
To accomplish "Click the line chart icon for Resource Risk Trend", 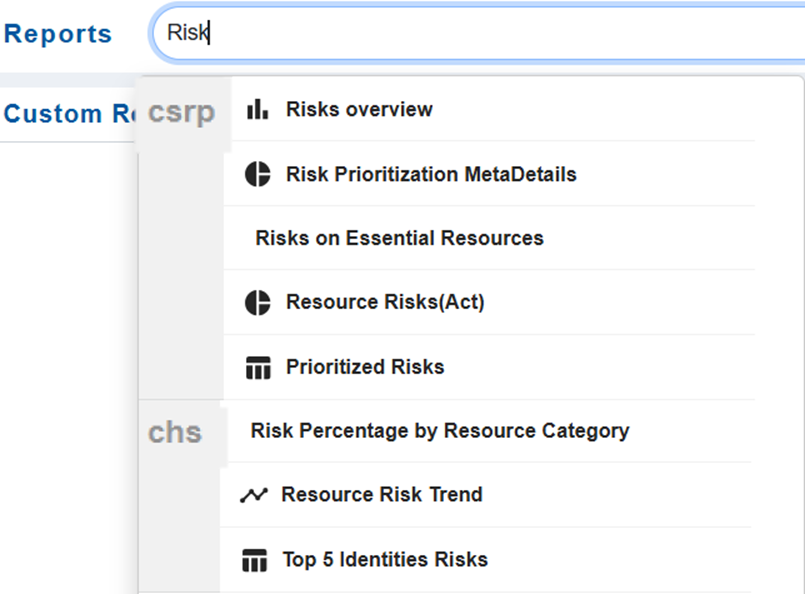I will pyautogui.click(x=254, y=495).
